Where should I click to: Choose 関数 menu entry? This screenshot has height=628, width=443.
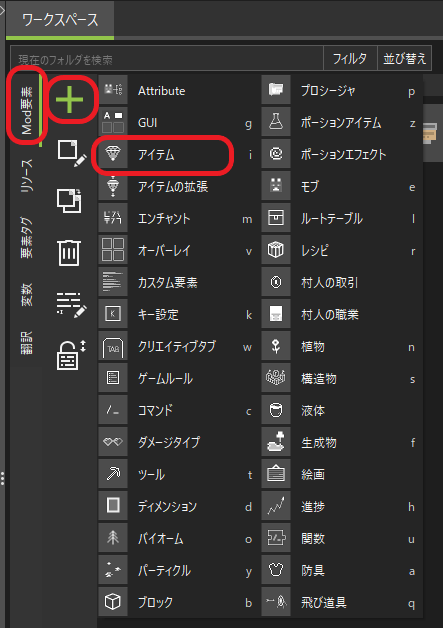341,538
